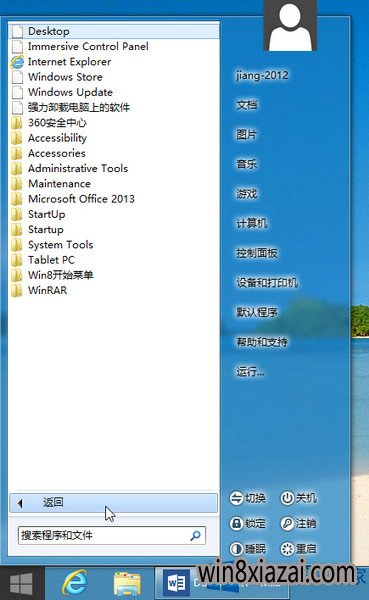Viewport: 369px width, 600px height.
Task: Click the Restart (重启) icon
Action: coord(287,549)
